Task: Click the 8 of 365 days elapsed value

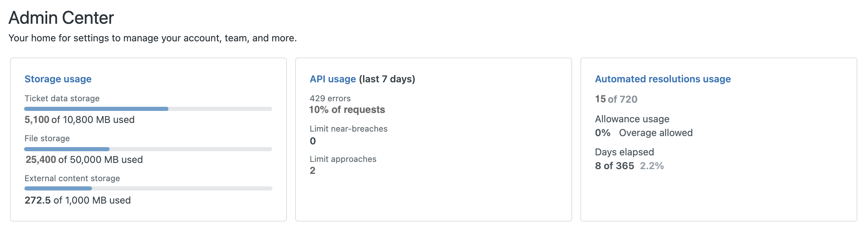Action: [614, 166]
